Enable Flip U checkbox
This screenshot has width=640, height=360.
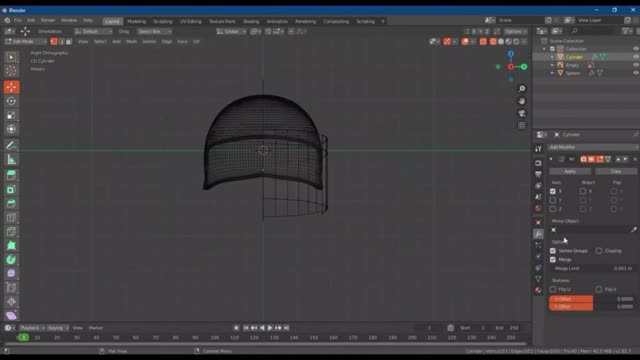point(553,289)
